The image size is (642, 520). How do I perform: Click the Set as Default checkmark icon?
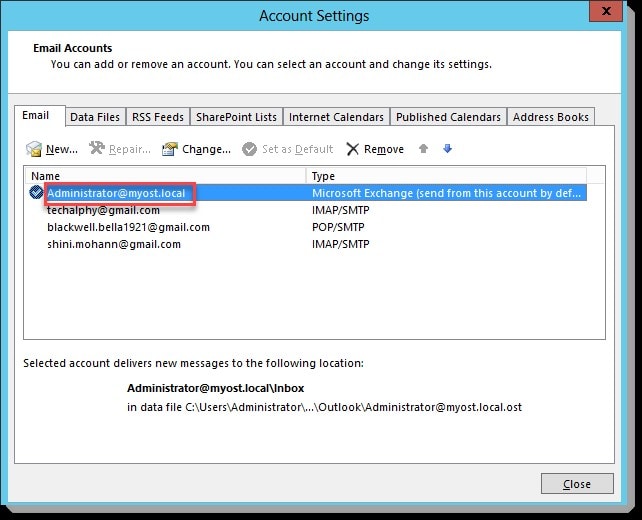tap(249, 149)
